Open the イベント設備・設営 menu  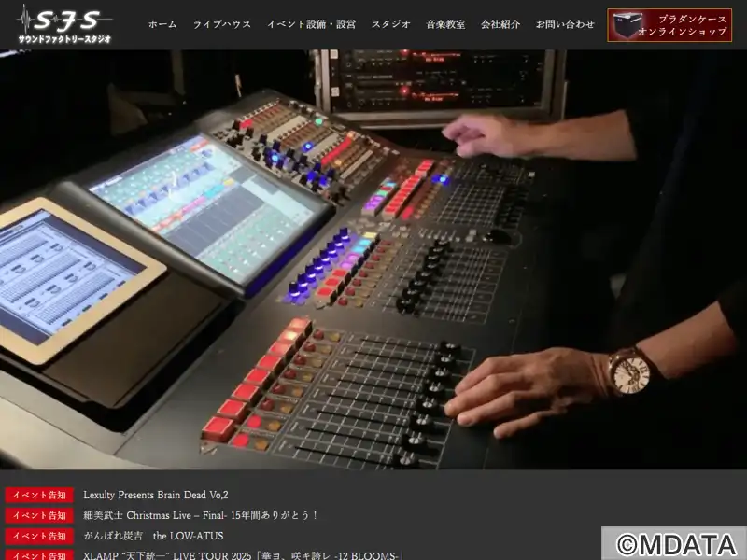click(x=311, y=24)
